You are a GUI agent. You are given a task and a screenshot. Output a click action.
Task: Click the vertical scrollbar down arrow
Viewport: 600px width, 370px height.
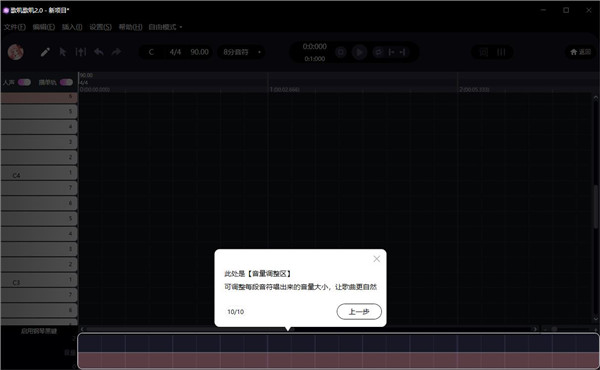click(x=596, y=319)
